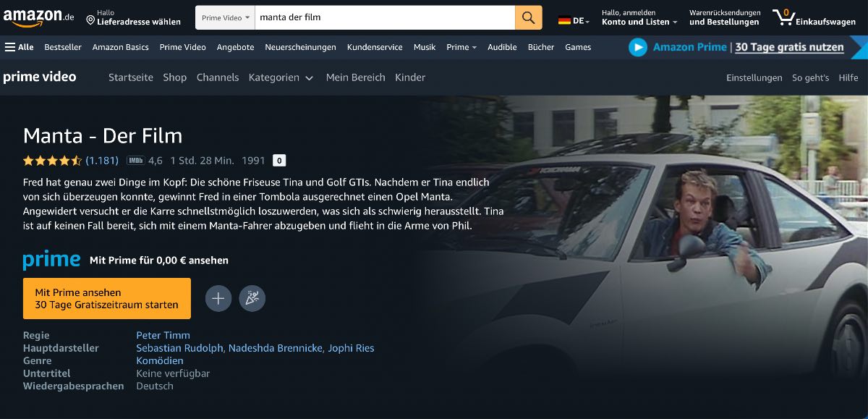Click the Amazon Prime play icon
Screen dimensions: 868x419
(637, 47)
